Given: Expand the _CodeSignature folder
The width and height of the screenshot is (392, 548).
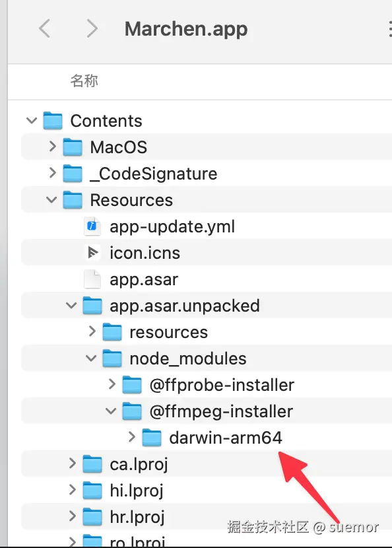Looking at the screenshot, I should pos(52,172).
